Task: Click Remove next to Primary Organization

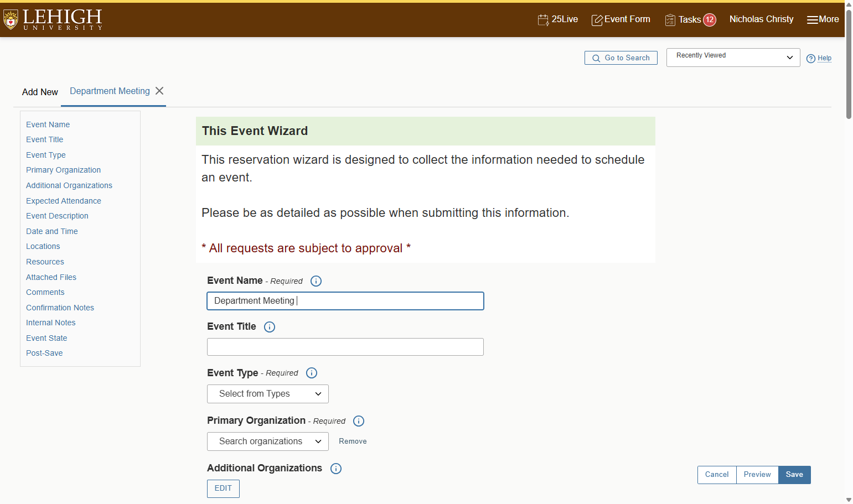Action: click(353, 441)
